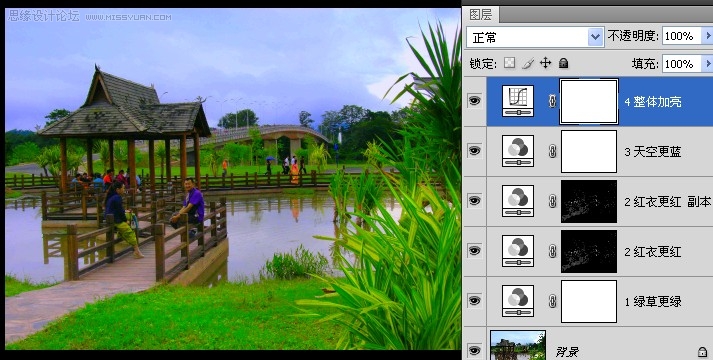Toggle lock position move icon
Screen dimensions: 713x360
pyautogui.click(x=546, y=63)
